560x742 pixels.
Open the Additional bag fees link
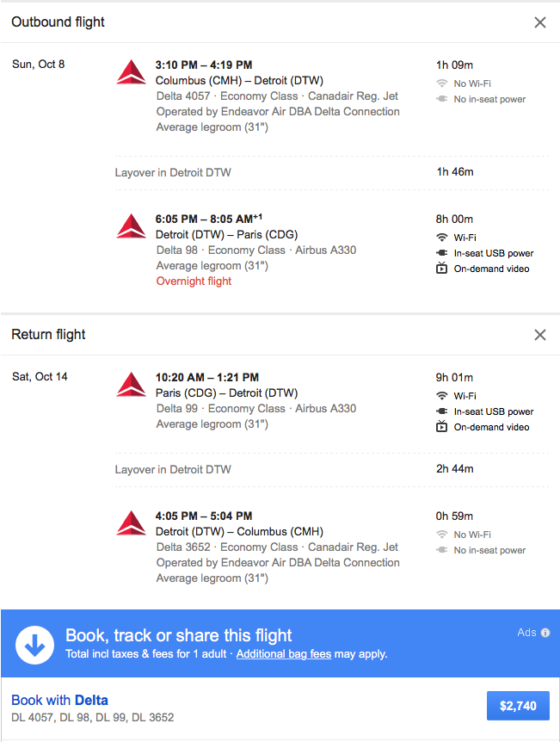click(284, 654)
